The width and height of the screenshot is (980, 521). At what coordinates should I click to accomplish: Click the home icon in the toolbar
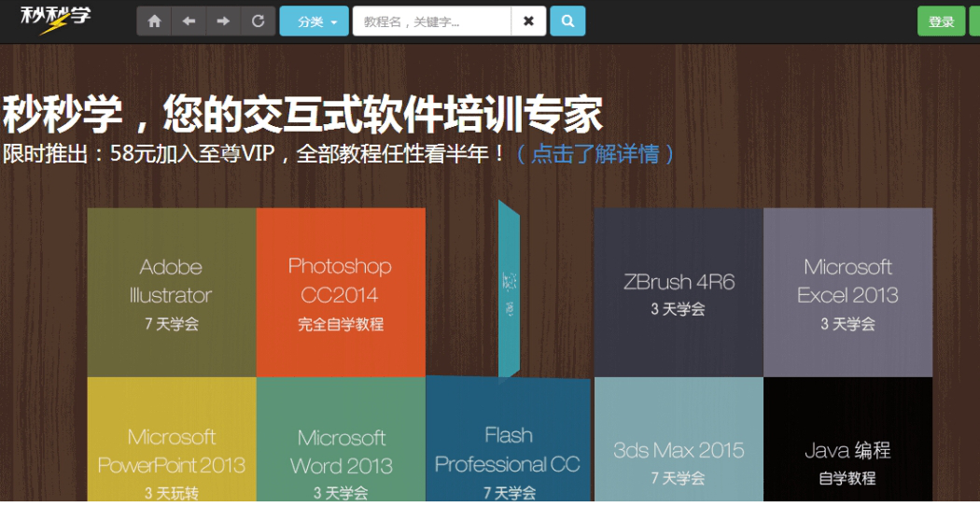coord(154,21)
